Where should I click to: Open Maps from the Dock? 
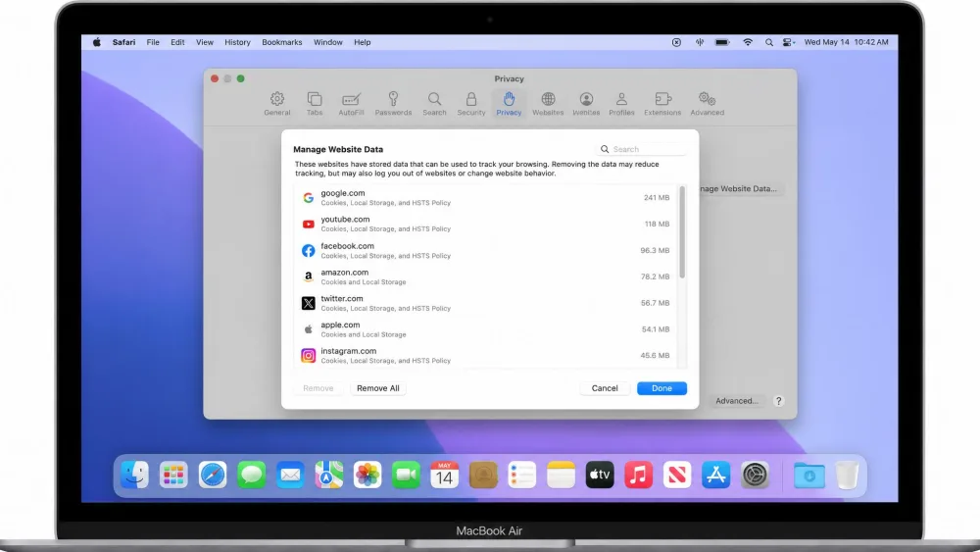coord(328,476)
